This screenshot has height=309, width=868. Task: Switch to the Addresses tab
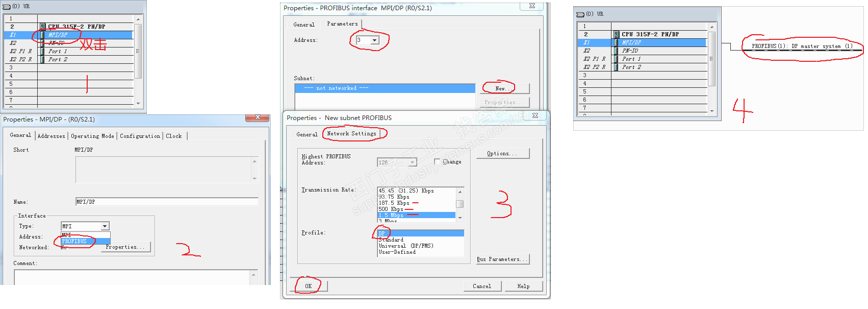(51, 136)
